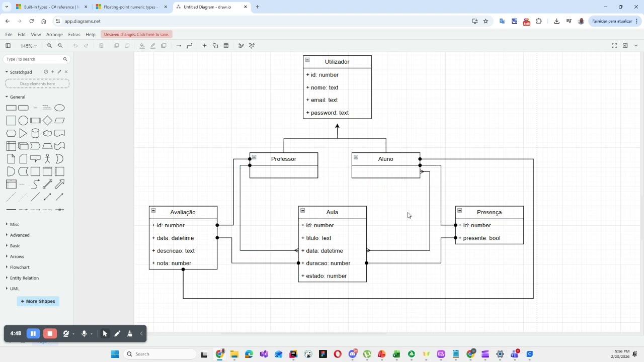Image resolution: width=644 pixels, height=362 pixels.
Task: Expand the Flowchart shapes section
Action: [18, 267]
